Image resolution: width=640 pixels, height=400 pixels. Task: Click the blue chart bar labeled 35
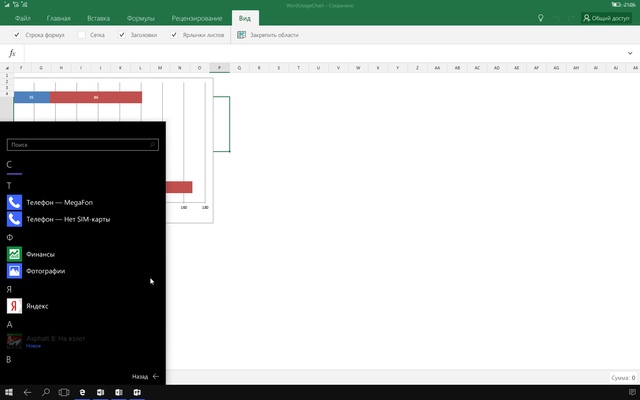pos(32,97)
